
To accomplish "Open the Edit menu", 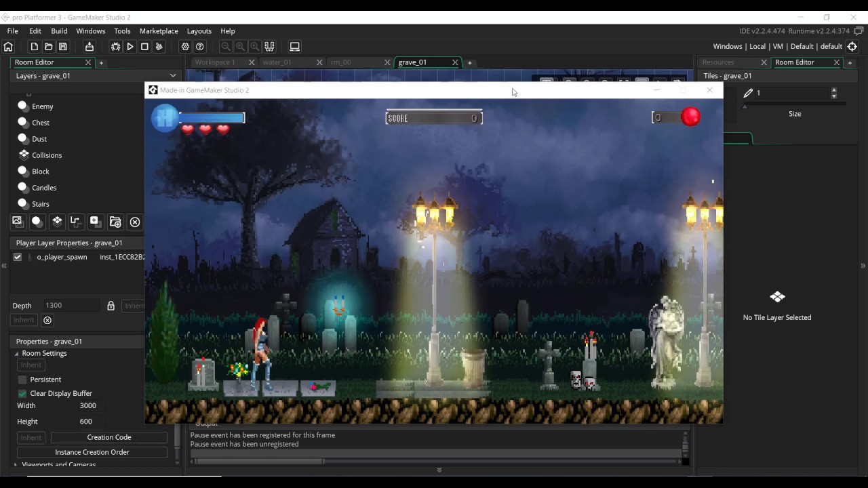I will point(35,31).
